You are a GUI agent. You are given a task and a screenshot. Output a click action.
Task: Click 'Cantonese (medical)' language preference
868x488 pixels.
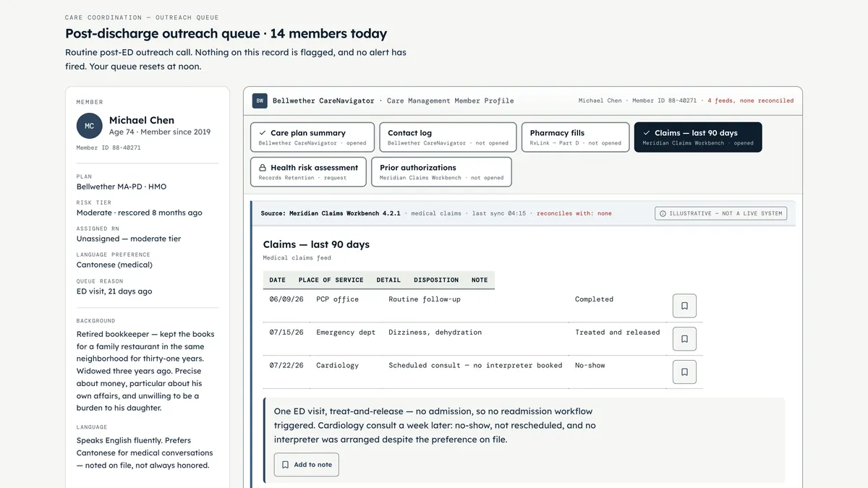click(114, 265)
